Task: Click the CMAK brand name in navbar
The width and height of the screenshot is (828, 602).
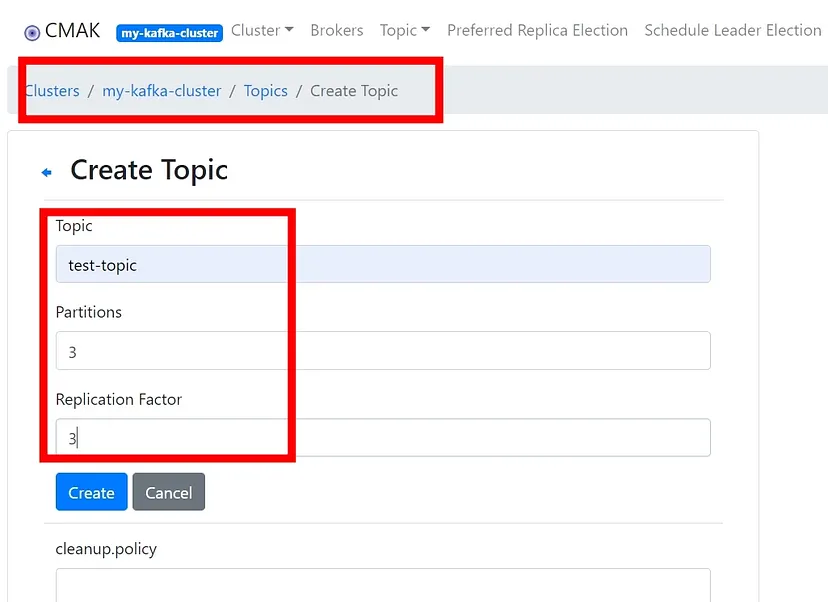Action: click(73, 31)
